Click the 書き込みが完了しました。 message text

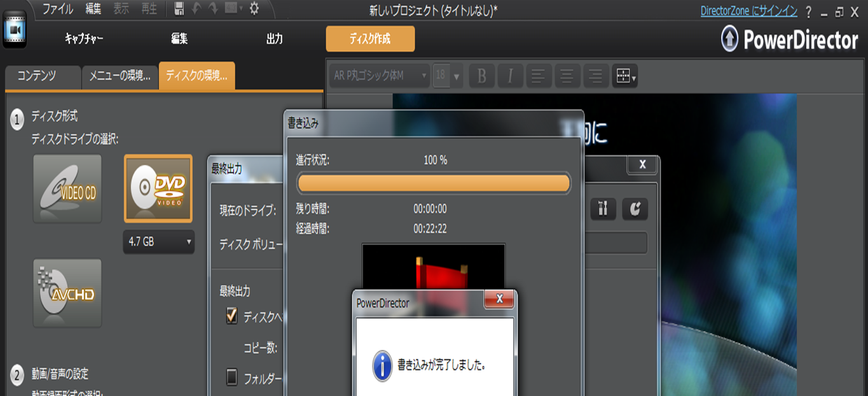point(443,366)
